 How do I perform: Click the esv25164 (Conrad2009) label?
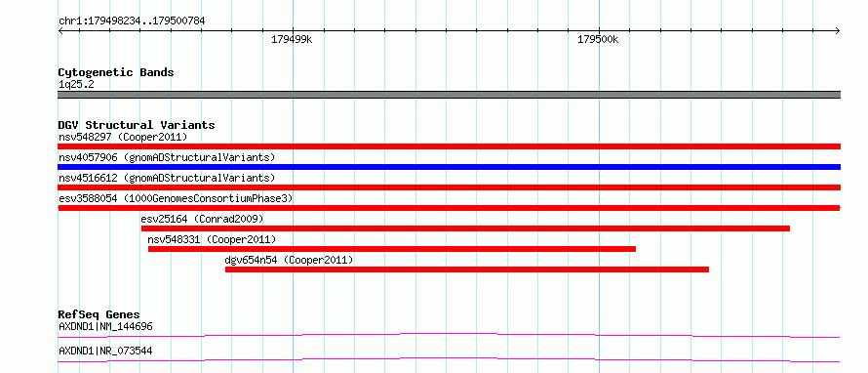[203, 219]
